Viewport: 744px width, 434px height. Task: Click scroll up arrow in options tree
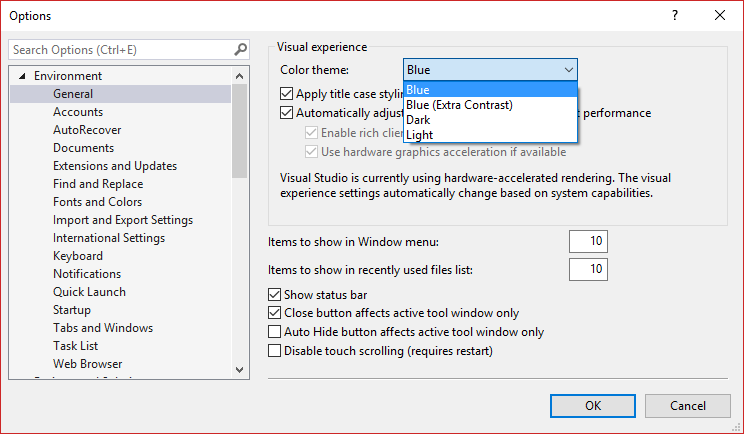pyautogui.click(x=240, y=76)
